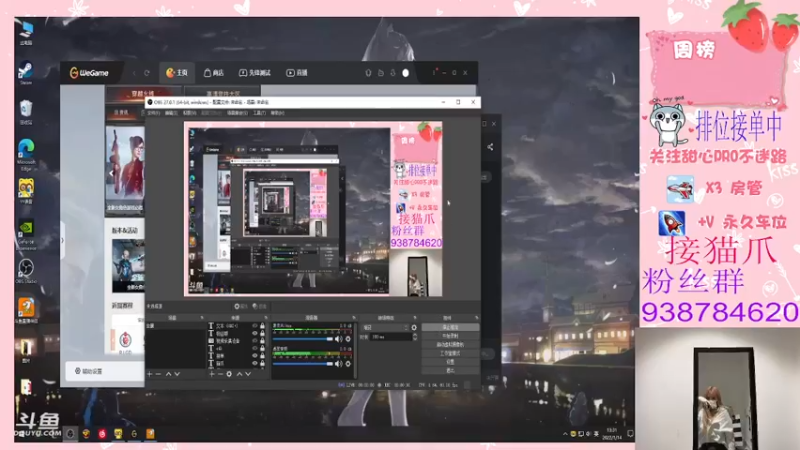
Task: Click transition duration input field
Action: point(391,337)
